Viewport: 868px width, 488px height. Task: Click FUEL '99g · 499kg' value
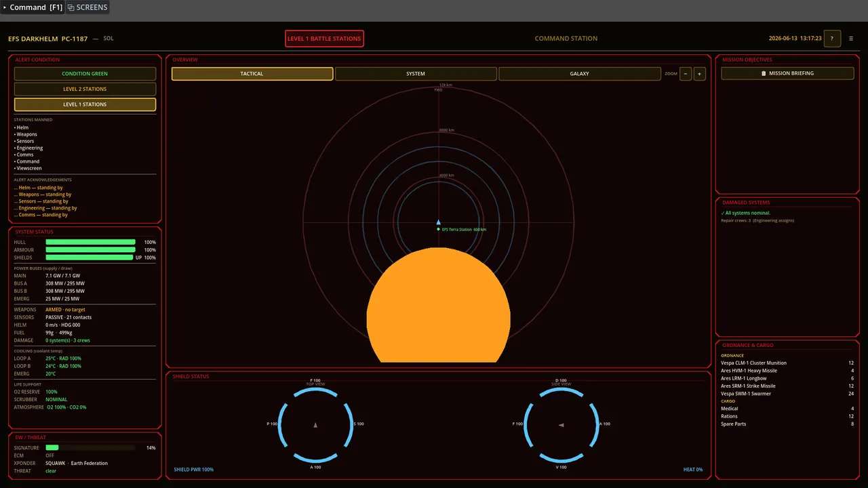click(x=59, y=333)
